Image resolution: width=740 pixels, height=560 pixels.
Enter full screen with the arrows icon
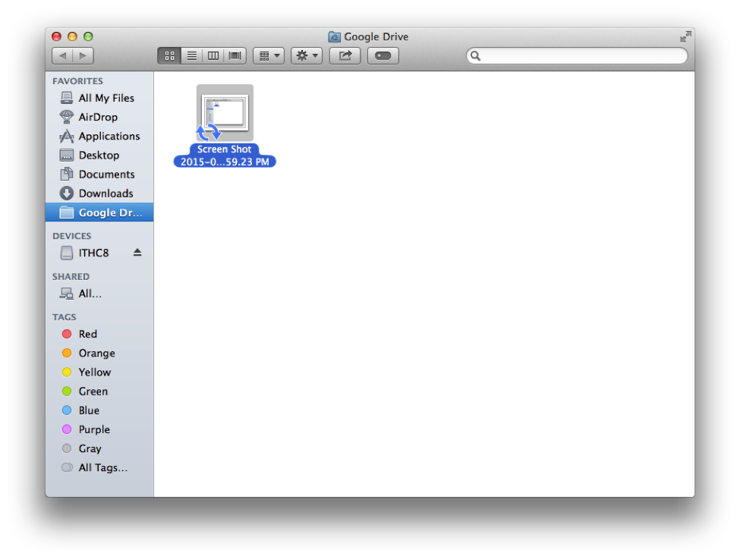[685, 36]
